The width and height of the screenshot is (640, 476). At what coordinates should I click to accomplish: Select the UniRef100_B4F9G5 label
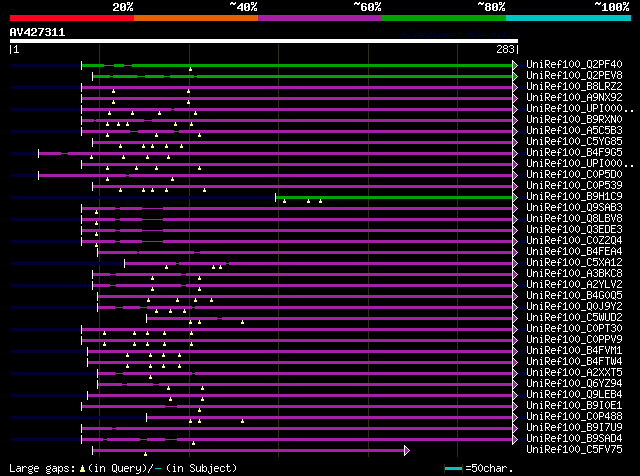point(574,152)
